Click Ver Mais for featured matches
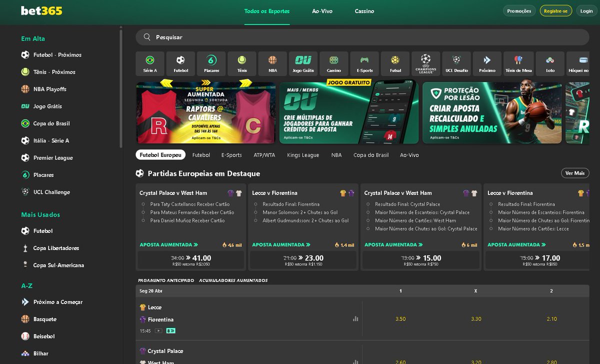600x364 pixels. (575, 173)
